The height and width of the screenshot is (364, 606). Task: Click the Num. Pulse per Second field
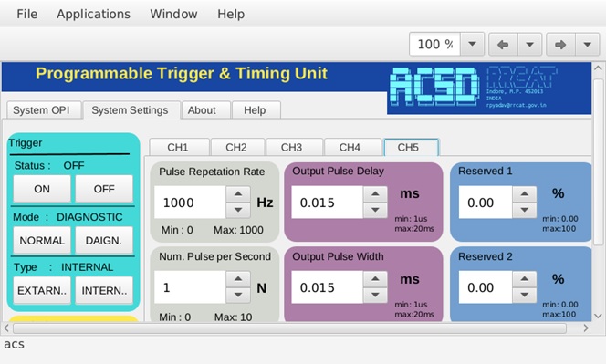[190, 287]
